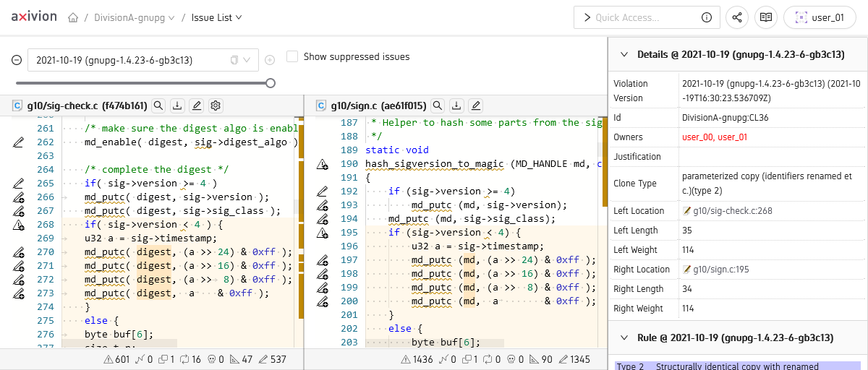Screen dimensions: 868x370
Task: Edit annotations for g10/sign.c
Action: click(475, 106)
